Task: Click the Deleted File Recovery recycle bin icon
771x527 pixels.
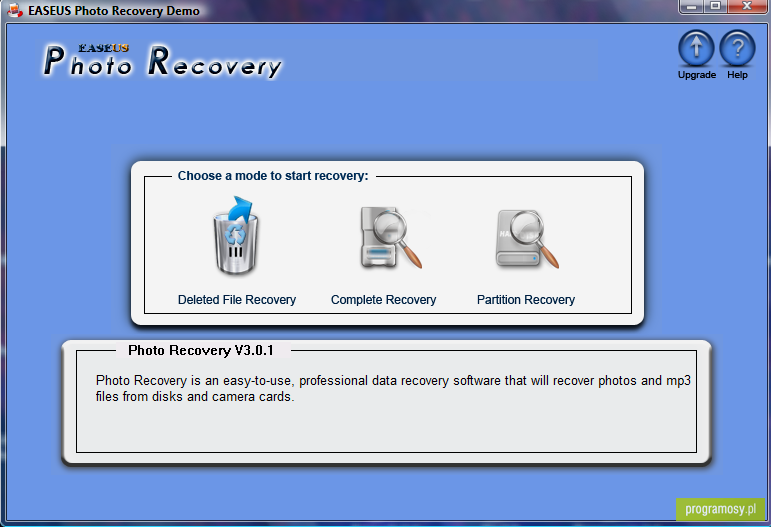Action: [x=236, y=235]
